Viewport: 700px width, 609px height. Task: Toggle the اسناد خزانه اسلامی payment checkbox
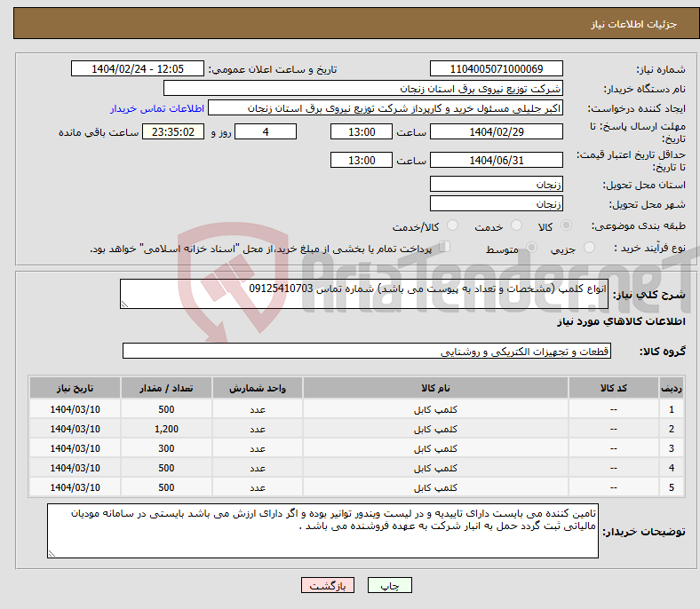445,246
